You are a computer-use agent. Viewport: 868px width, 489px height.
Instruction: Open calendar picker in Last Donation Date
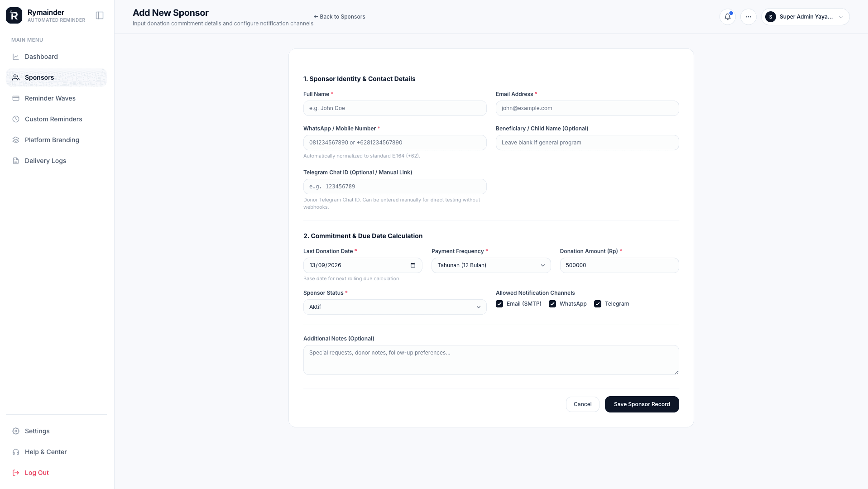tap(412, 265)
